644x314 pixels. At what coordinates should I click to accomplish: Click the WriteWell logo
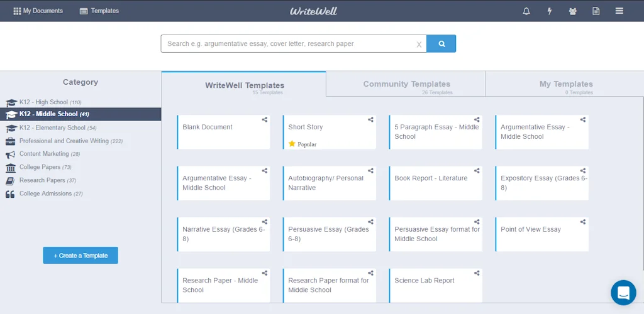click(x=313, y=11)
